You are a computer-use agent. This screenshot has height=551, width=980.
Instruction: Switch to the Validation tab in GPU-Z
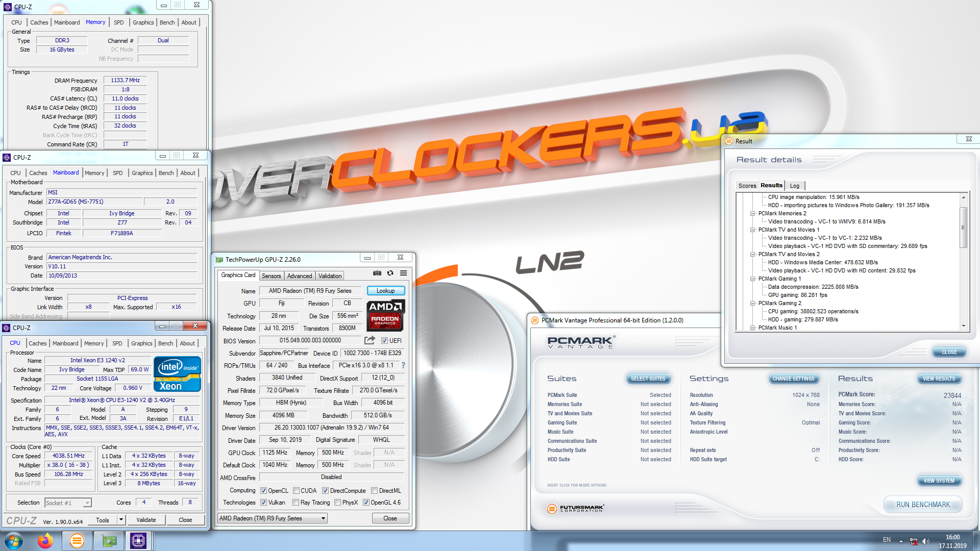coord(330,276)
